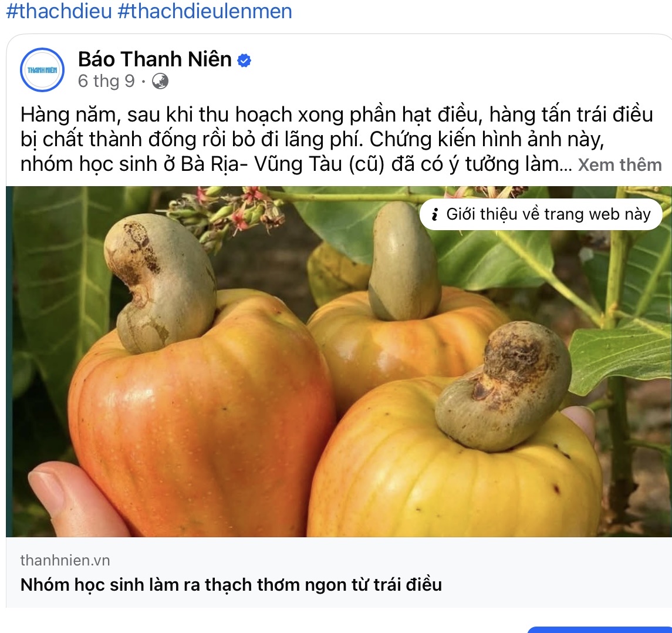Click the info icon on the image
Viewport: 672px width, 633px height.
(434, 214)
